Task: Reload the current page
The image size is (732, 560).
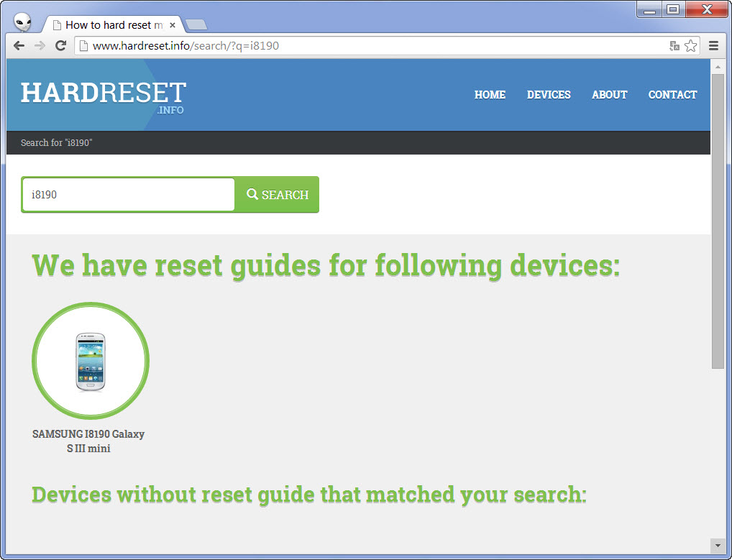Action: click(61, 46)
